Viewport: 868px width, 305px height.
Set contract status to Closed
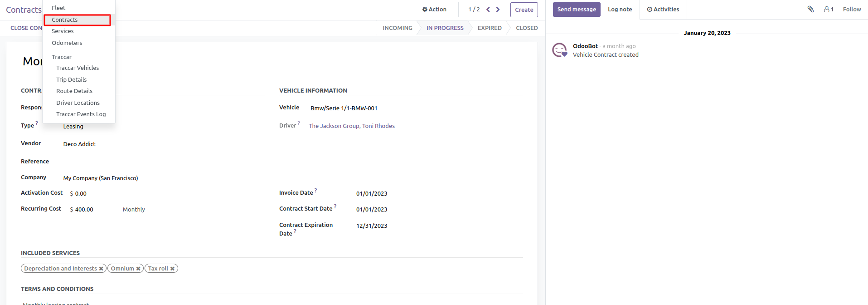click(527, 28)
